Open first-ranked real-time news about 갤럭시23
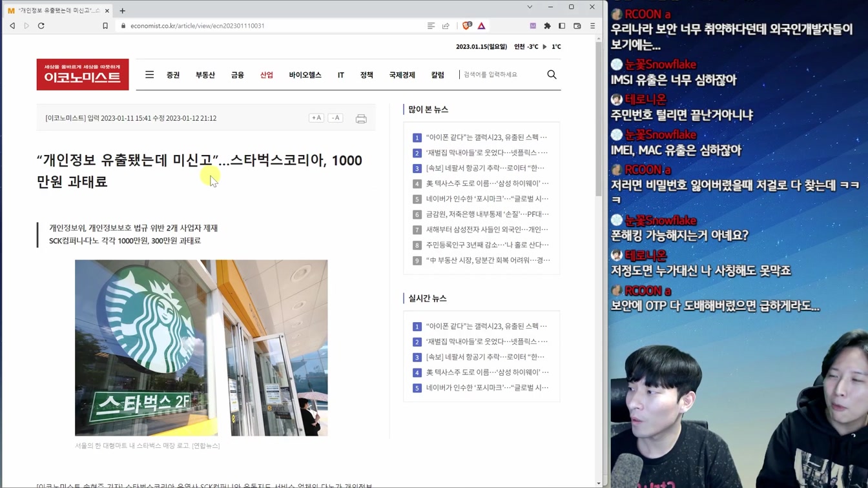Screen dimensions: 868x488 [x=486, y=326]
